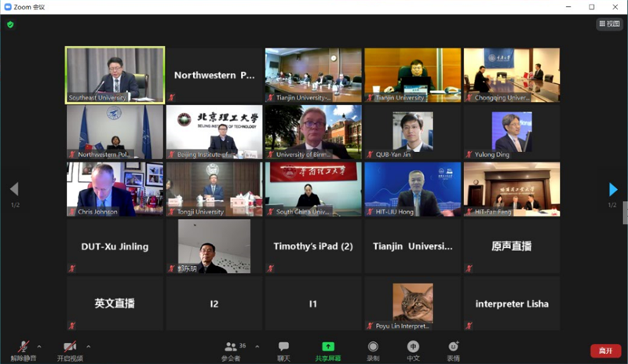Select Poyu Lin Interpreter cat photo tile
This screenshot has height=364, width=628.
point(413,304)
